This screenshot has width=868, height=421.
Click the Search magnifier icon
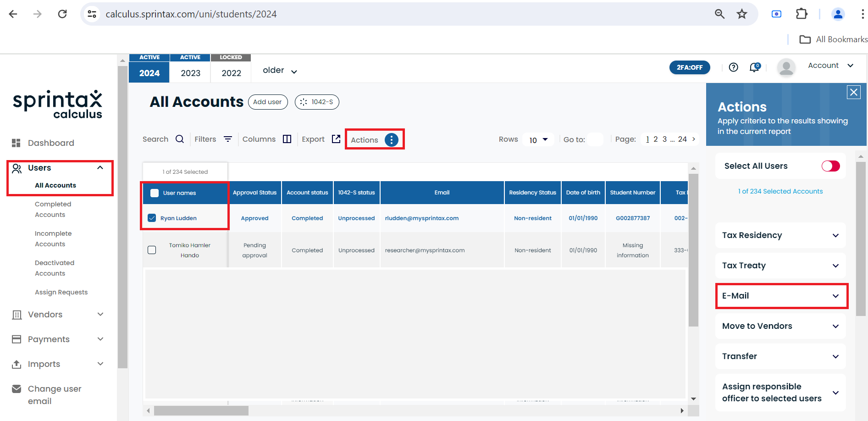tap(180, 139)
